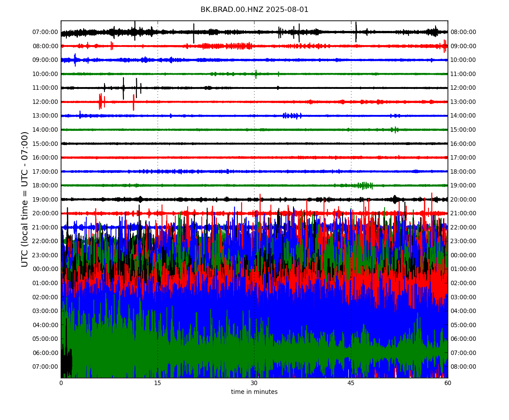Image resolution: width=509 pixels, height=420 pixels.
Task: Click right-axis label 23:00:00
Action: coord(463,241)
